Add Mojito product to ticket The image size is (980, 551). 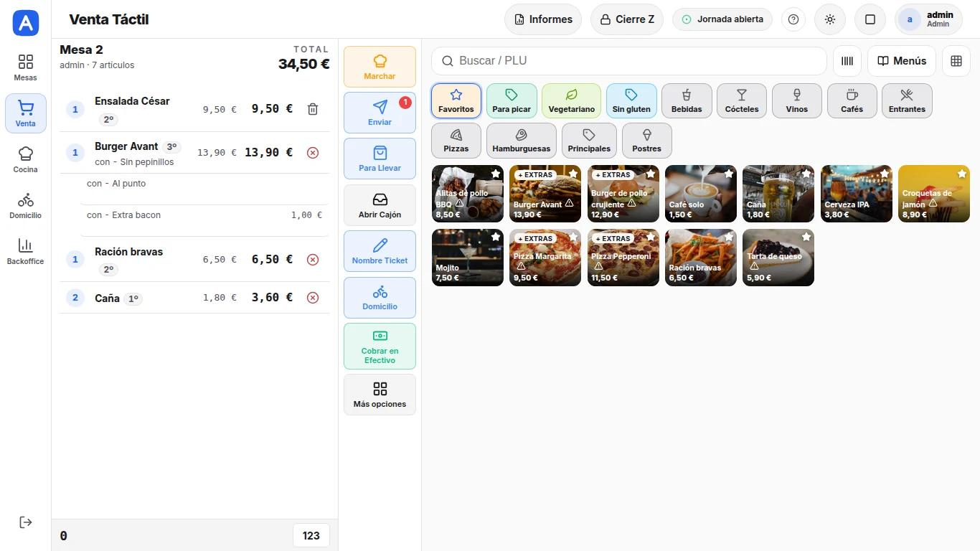point(468,258)
